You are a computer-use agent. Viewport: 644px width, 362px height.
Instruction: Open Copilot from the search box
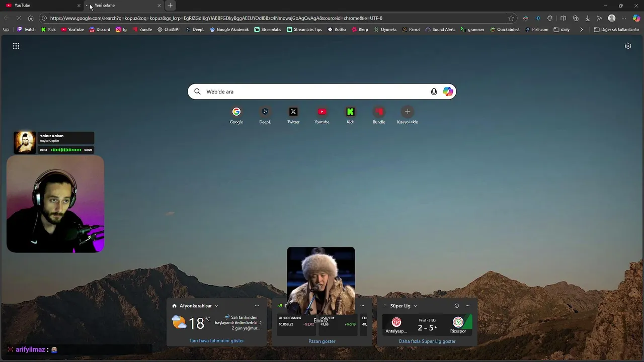coord(448,92)
